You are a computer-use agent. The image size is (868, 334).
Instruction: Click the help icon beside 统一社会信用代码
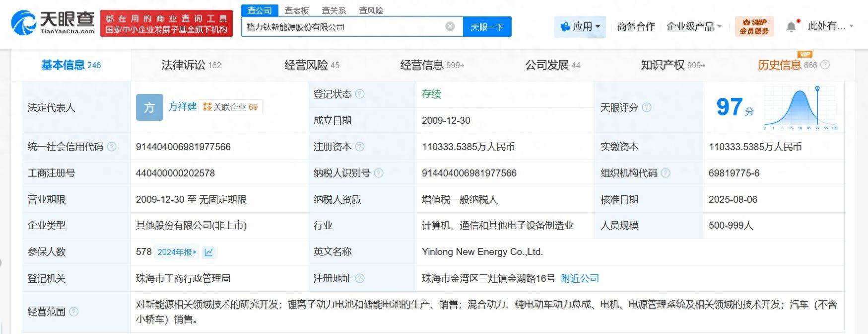click(112, 147)
